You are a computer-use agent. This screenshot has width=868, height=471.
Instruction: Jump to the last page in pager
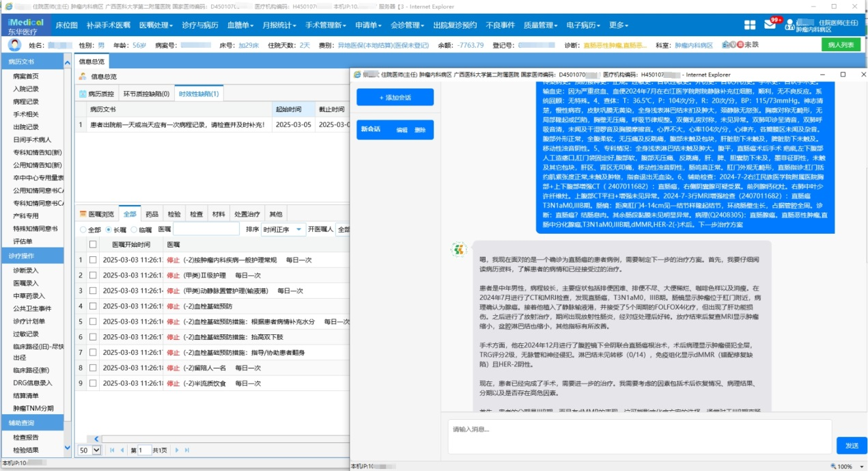(187, 450)
